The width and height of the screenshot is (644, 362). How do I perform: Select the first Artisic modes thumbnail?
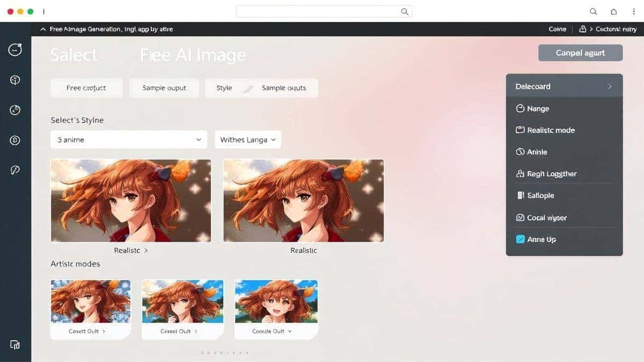pos(91,301)
